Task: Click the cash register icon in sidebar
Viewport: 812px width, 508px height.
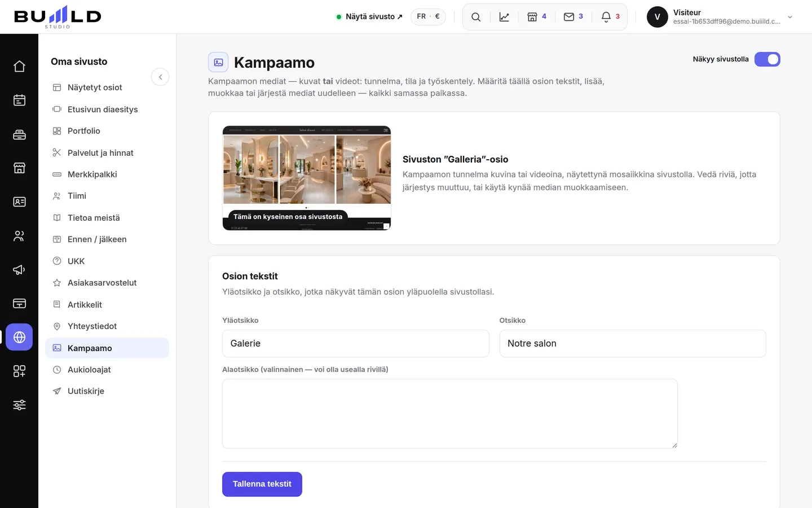Action: pos(19,134)
